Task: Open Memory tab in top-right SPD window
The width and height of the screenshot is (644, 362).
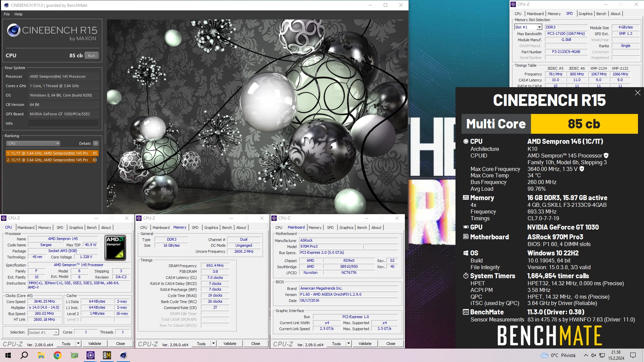Action: tap(554, 14)
